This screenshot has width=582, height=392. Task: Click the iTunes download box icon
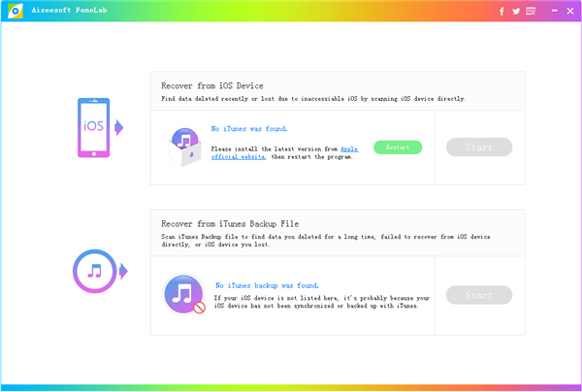184,147
